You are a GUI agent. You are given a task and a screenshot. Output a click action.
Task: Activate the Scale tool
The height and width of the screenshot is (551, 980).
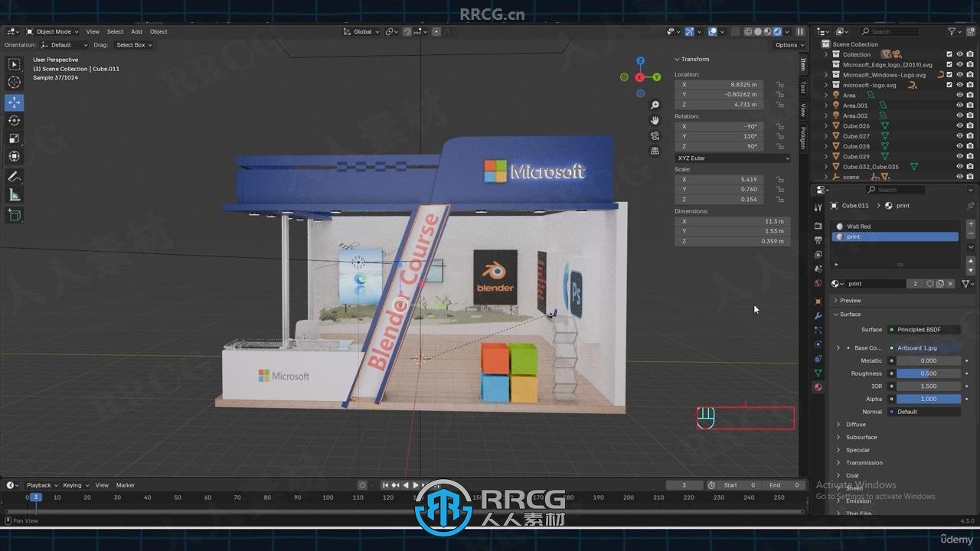(x=15, y=139)
